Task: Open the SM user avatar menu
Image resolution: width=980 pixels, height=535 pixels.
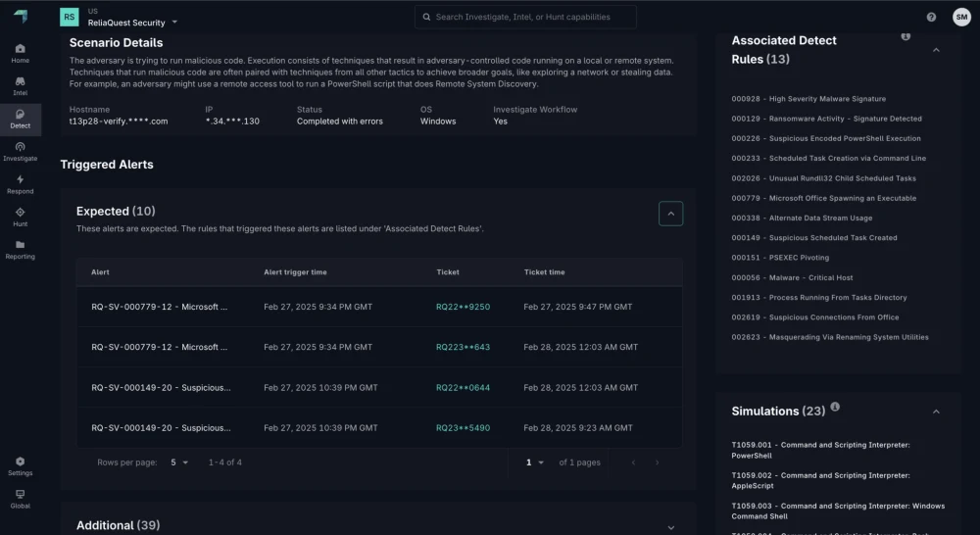Action: pos(961,17)
